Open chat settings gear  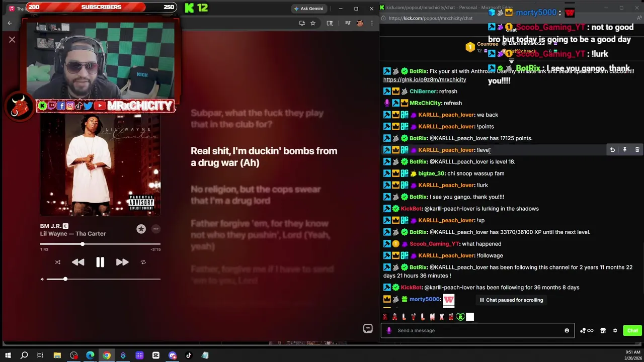pos(615,330)
